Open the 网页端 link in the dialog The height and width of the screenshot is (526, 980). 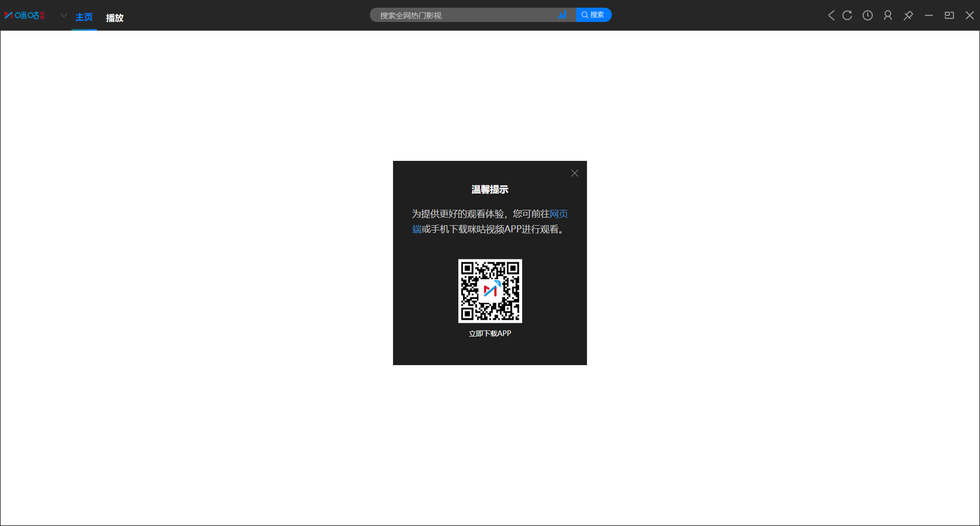(559, 214)
